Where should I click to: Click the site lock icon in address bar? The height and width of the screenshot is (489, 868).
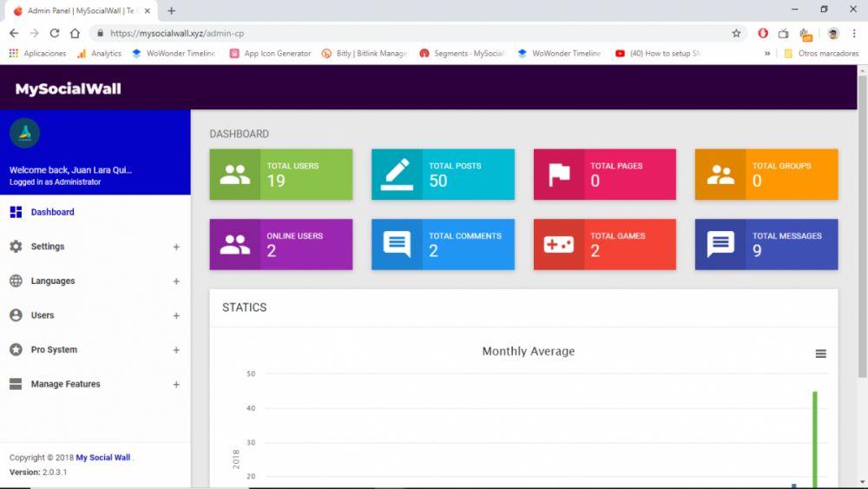(100, 33)
